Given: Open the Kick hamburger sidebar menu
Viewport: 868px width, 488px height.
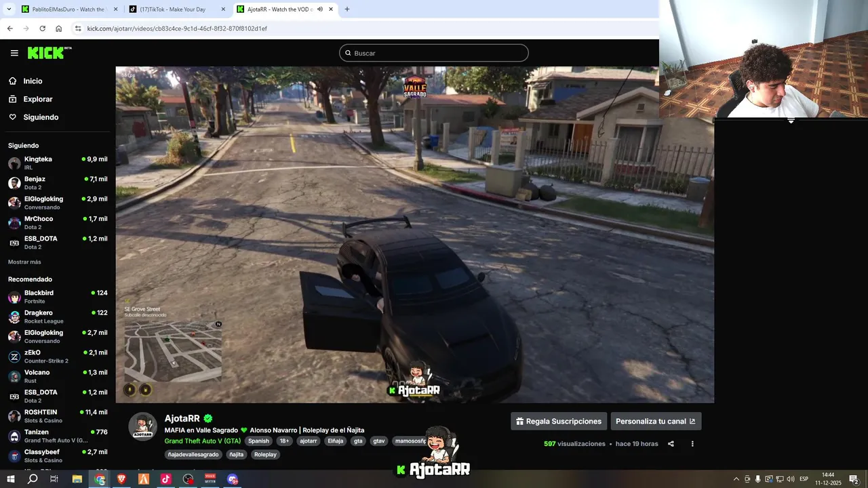Looking at the screenshot, I should coord(14,53).
